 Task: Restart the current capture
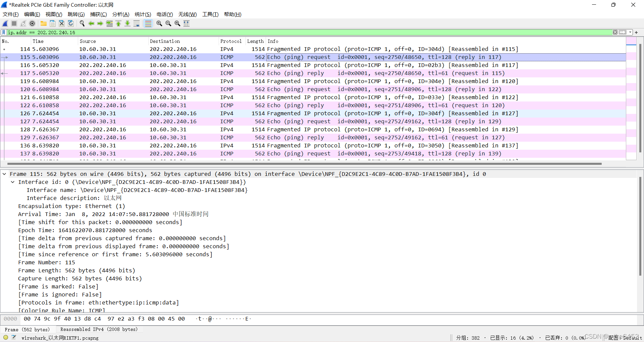[23, 23]
